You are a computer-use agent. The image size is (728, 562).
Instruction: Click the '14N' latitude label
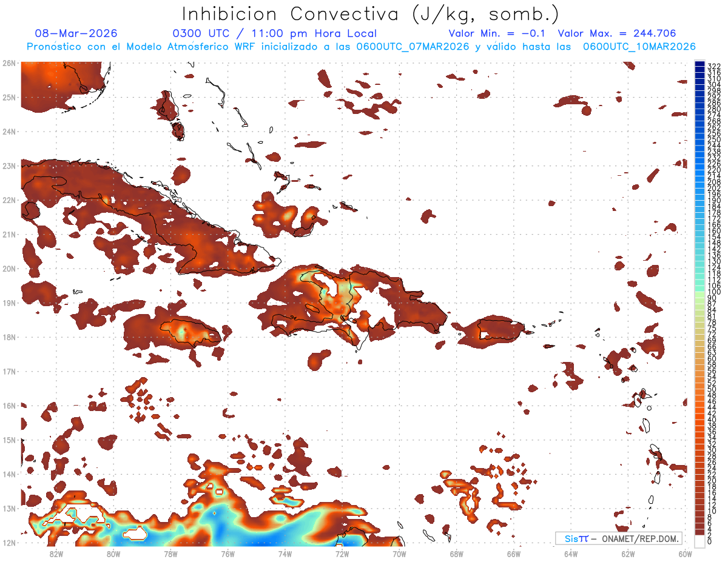(x=8, y=474)
